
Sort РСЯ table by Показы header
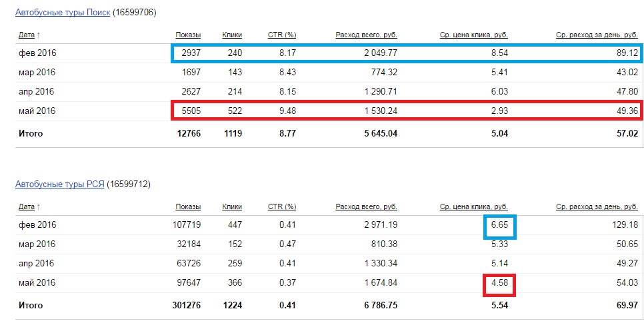coord(188,206)
